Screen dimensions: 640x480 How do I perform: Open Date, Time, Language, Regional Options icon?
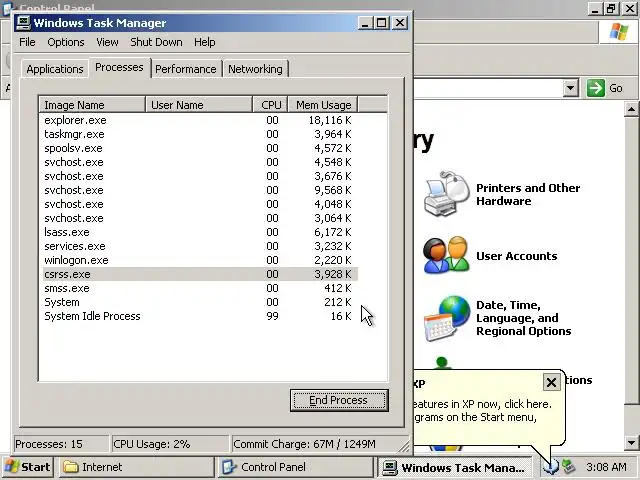(447, 318)
